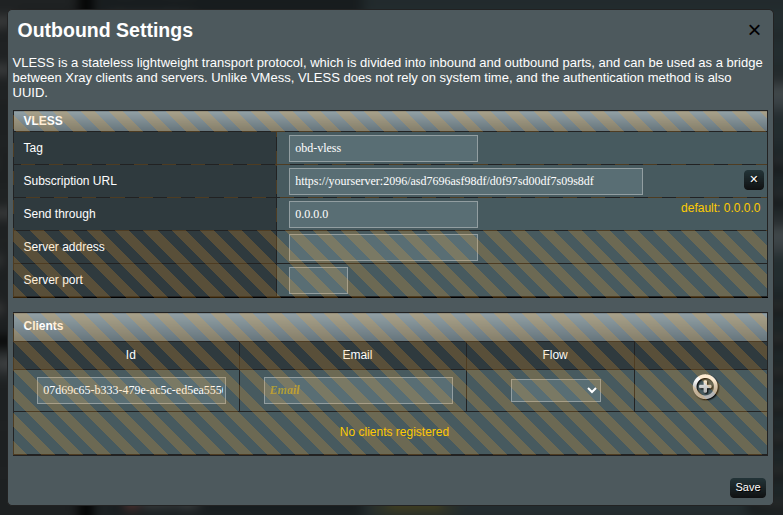Close the Outbound Settings dialog

click(754, 30)
